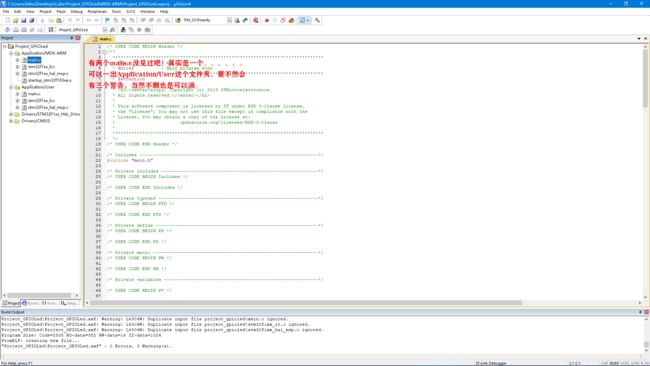The image size is (650, 366).
Task: Open the Debug menu
Action: (77, 12)
